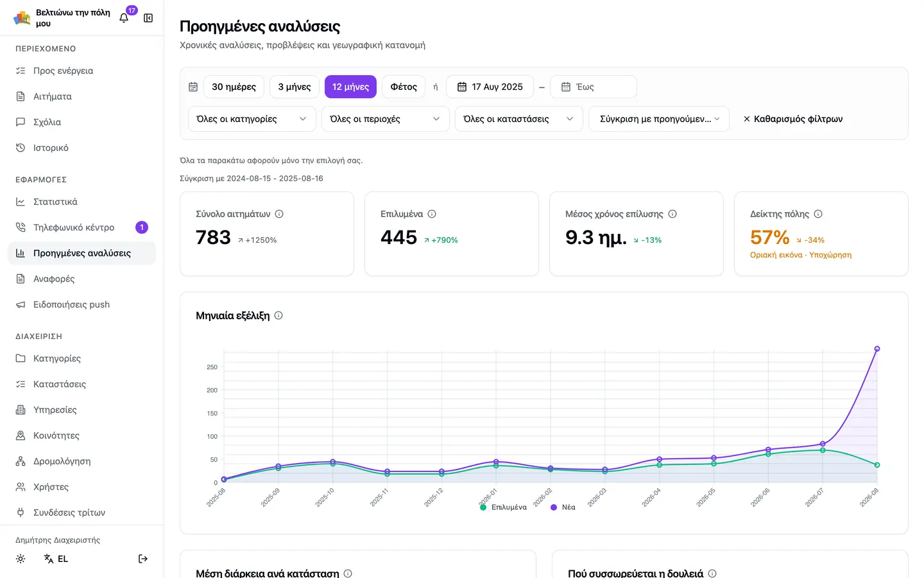
Task: Click the logout icon in sidebar footer
Action: [143, 559]
